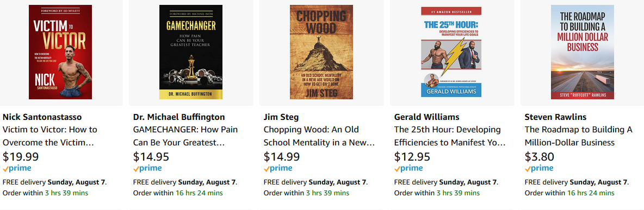Screen dimensions: 644x210
Task: View The 25th Hour book cover
Action: (x=452, y=52)
